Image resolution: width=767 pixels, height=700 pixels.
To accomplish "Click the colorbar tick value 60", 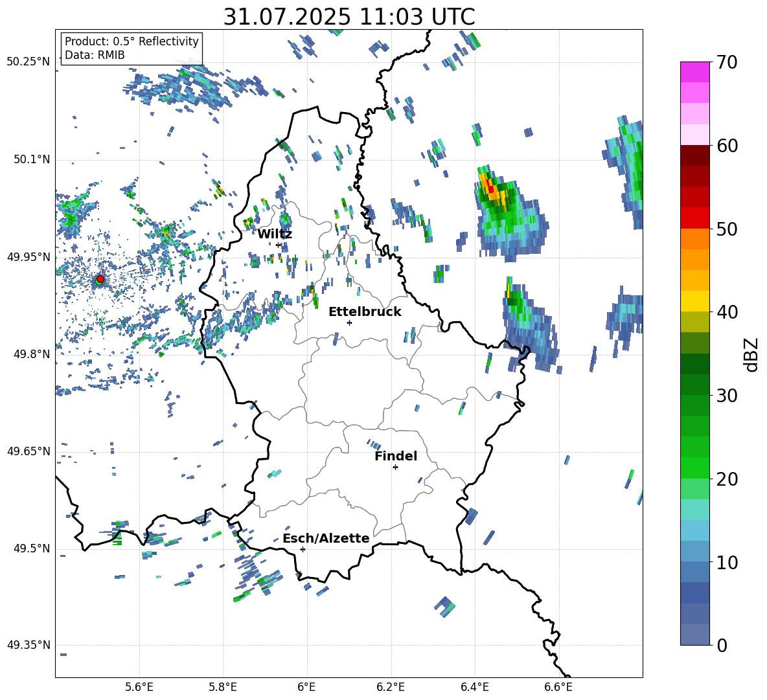I will coord(727,146).
